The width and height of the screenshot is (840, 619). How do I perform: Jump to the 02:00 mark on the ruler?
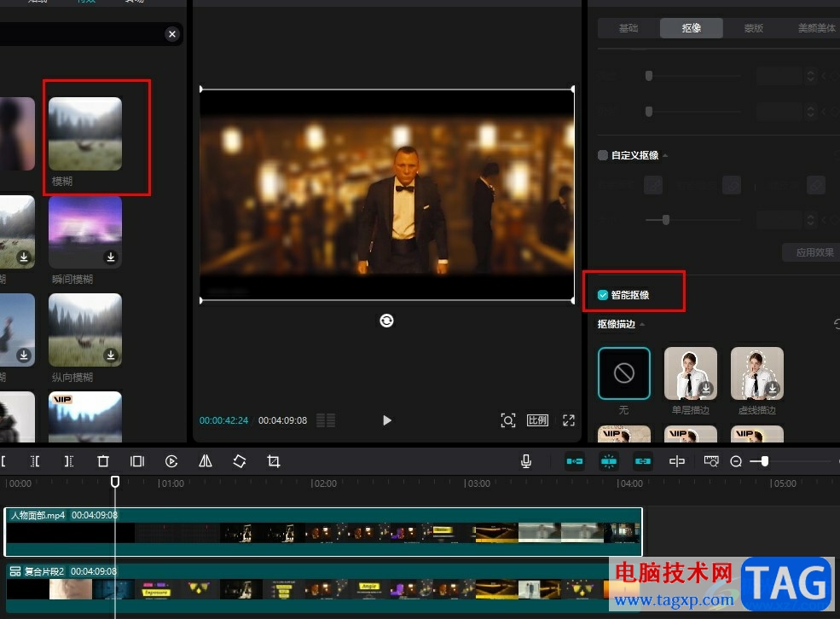click(324, 483)
